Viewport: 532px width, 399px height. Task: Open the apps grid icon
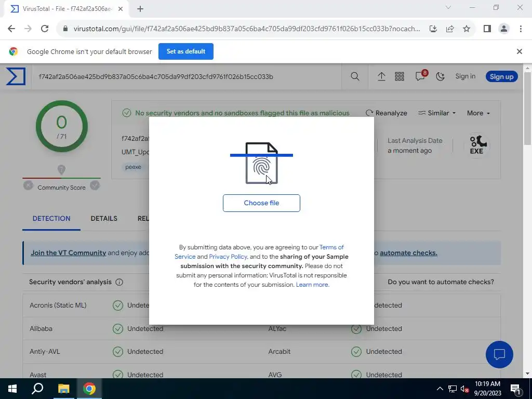tap(400, 76)
